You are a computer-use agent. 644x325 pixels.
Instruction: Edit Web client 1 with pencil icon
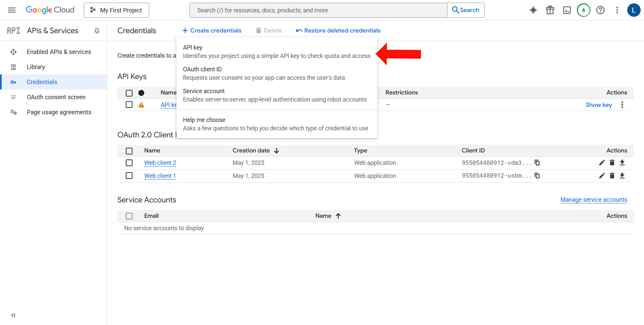coord(602,176)
